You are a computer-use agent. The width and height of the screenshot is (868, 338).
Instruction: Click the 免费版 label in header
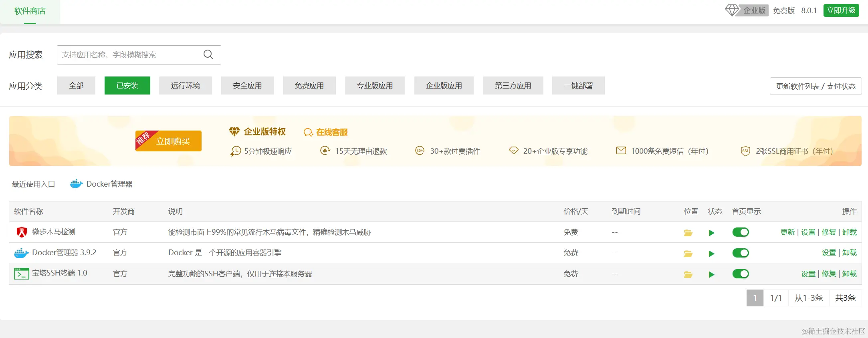pos(784,10)
